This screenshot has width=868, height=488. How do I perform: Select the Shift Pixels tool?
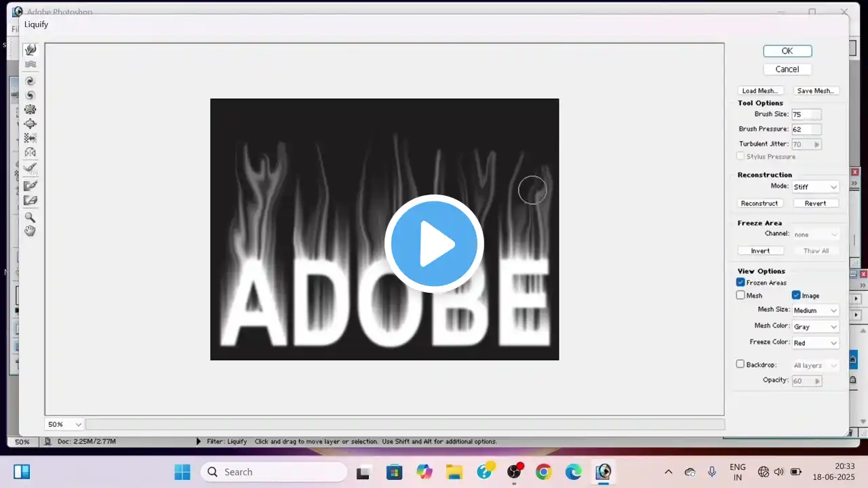30,138
